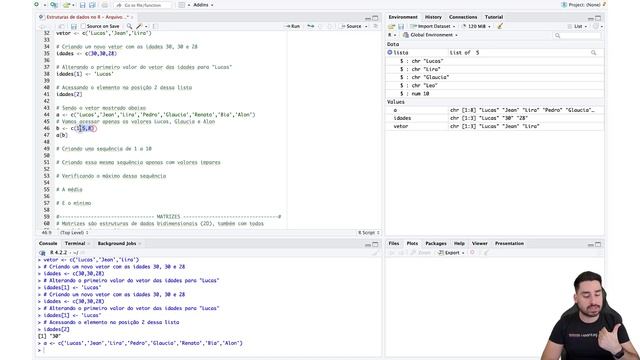Open the R Script file type selector

pyautogui.click(x=369, y=233)
